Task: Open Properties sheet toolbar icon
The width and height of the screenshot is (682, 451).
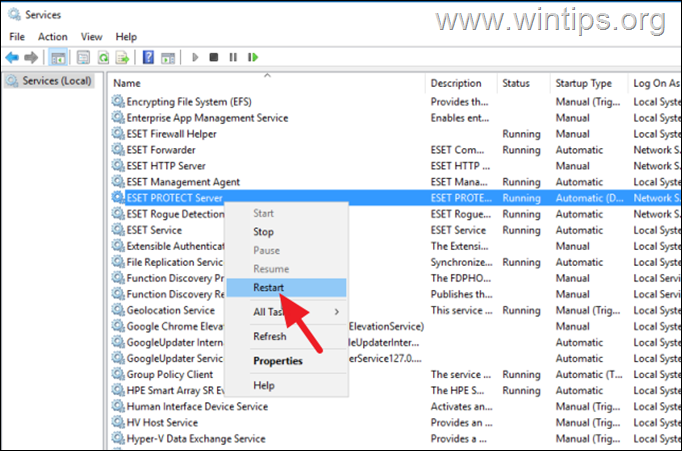Action: click(x=83, y=57)
